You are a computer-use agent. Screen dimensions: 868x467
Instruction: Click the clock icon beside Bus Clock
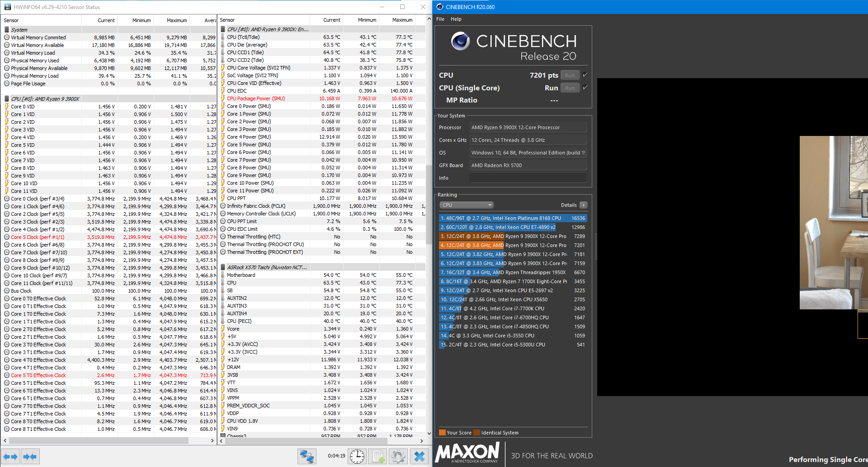point(7,291)
